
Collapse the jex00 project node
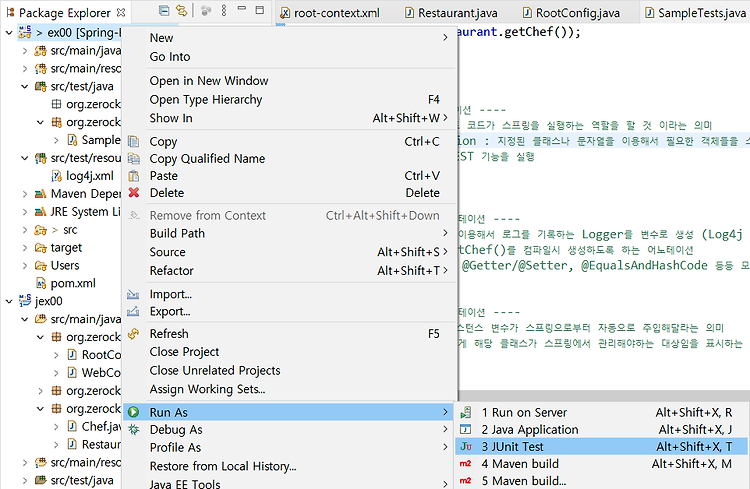(x=9, y=301)
